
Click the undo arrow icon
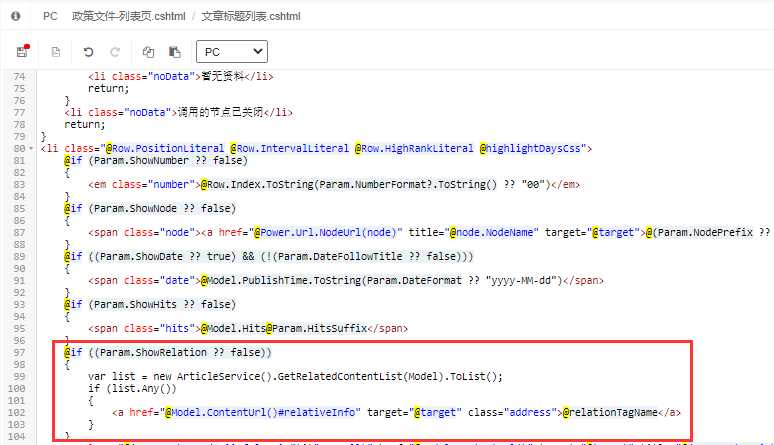coord(87,51)
